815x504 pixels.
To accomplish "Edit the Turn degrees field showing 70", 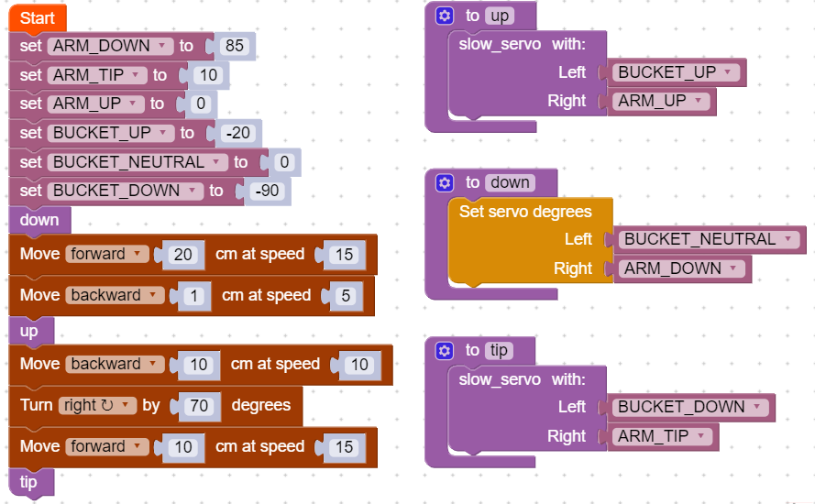I will [200, 405].
